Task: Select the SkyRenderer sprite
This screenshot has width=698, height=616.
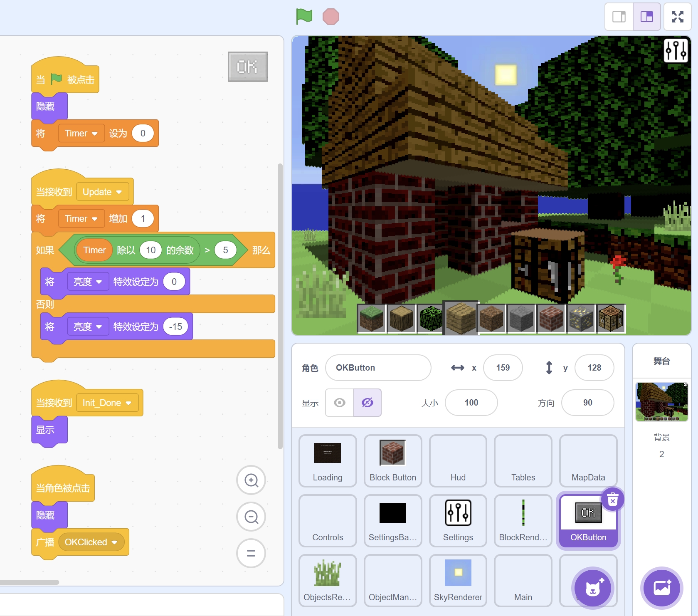Action: tap(458, 580)
